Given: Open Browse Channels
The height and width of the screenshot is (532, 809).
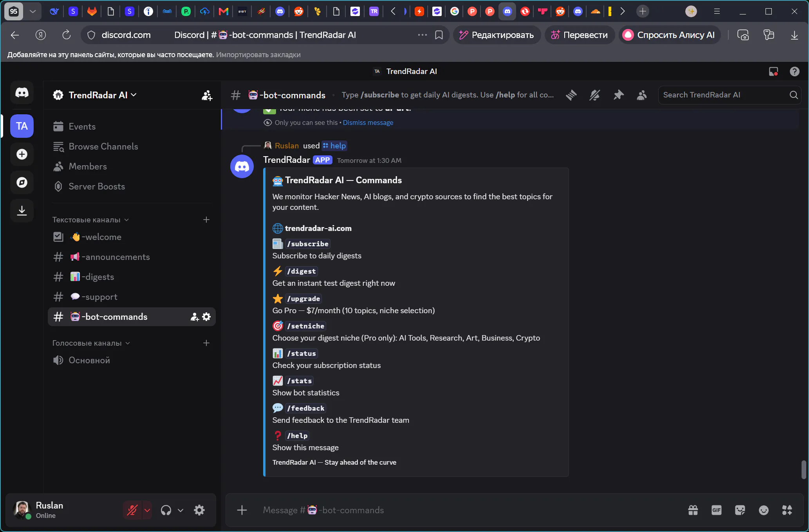Looking at the screenshot, I should [132, 146].
